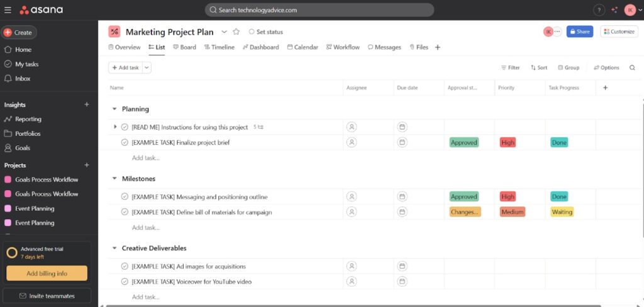This screenshot has height=307, width=644.
Task: Open the IK profile avatar menu
Action: point(630,10)
